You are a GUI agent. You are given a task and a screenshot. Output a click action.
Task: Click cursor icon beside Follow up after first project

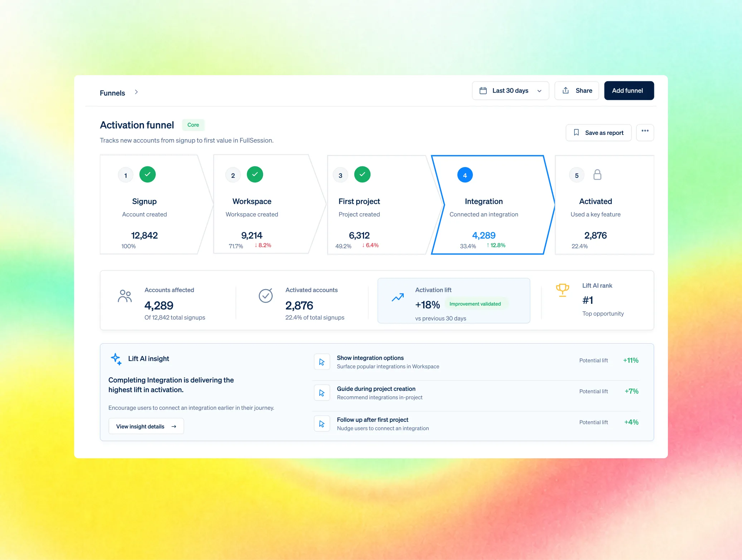[322, 424]
